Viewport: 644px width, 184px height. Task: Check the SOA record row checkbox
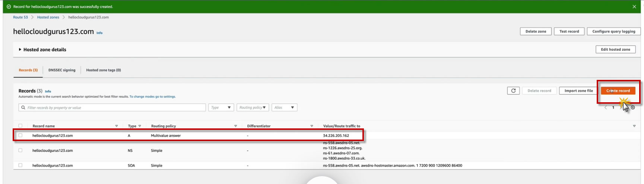[x=20, y=165]
